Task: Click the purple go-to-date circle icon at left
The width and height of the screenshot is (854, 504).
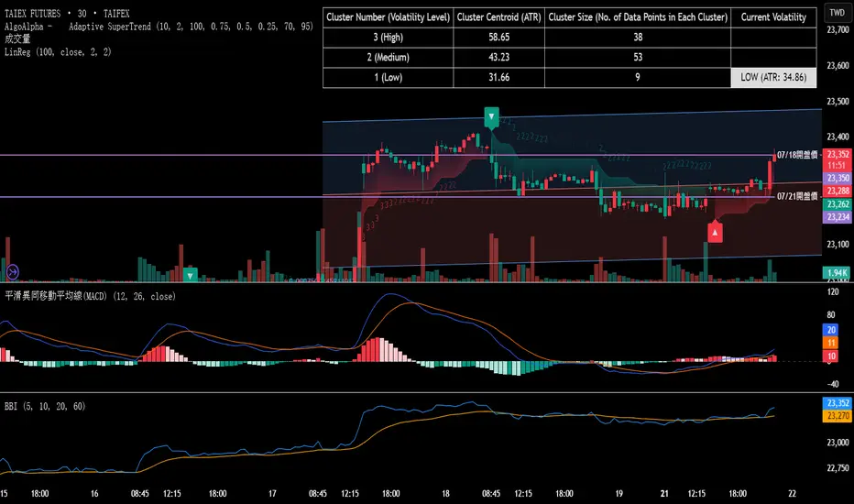Action: tap(13, 271)
